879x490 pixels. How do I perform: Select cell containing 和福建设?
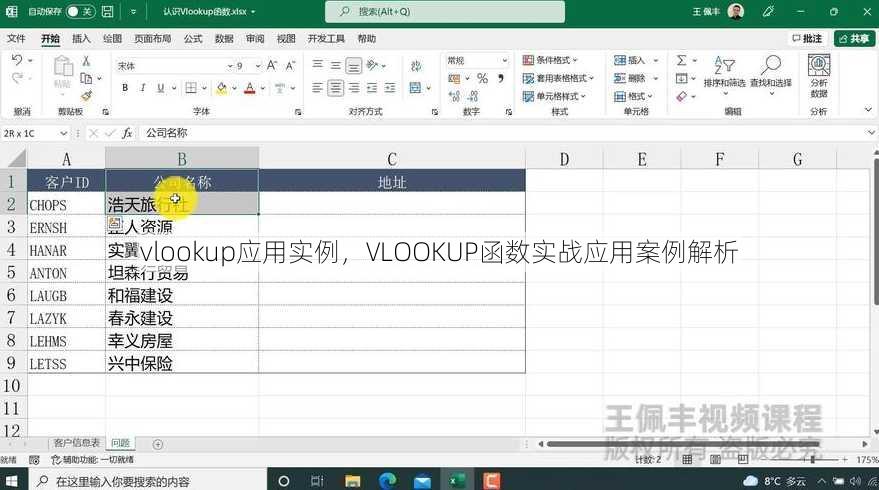(x=182, y=295)
